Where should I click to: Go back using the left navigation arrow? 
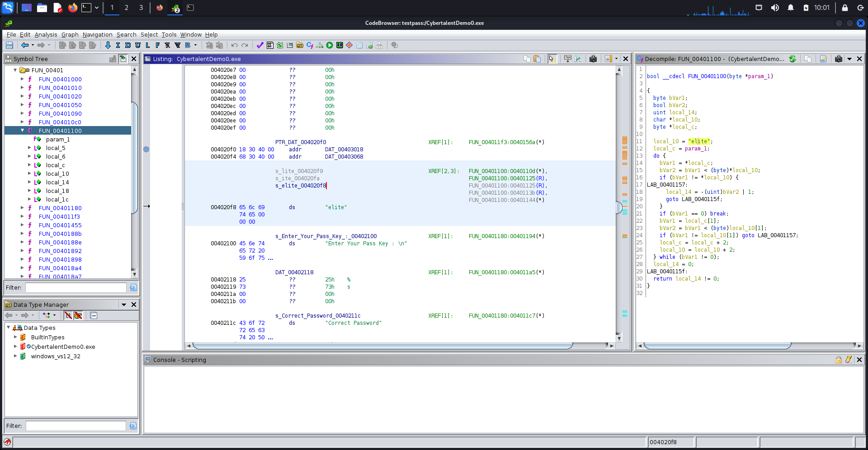[25, 45]
